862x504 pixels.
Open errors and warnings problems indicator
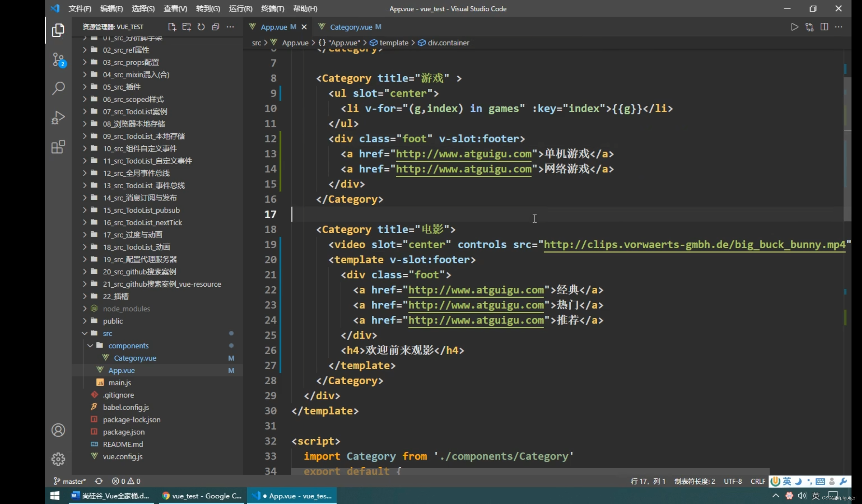[126, 481]
